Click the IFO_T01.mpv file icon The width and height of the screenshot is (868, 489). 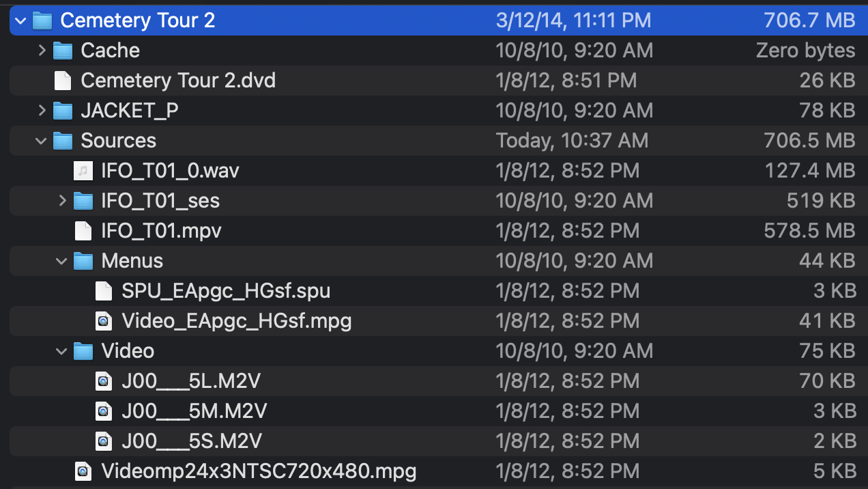point(83,231)
